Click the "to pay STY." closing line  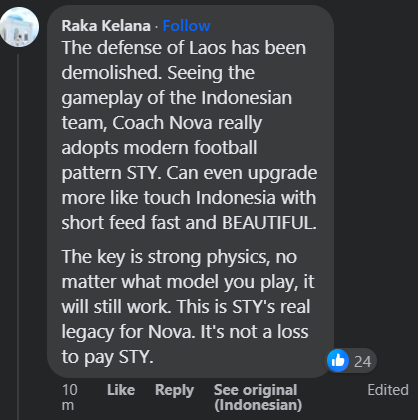[107, 357]
